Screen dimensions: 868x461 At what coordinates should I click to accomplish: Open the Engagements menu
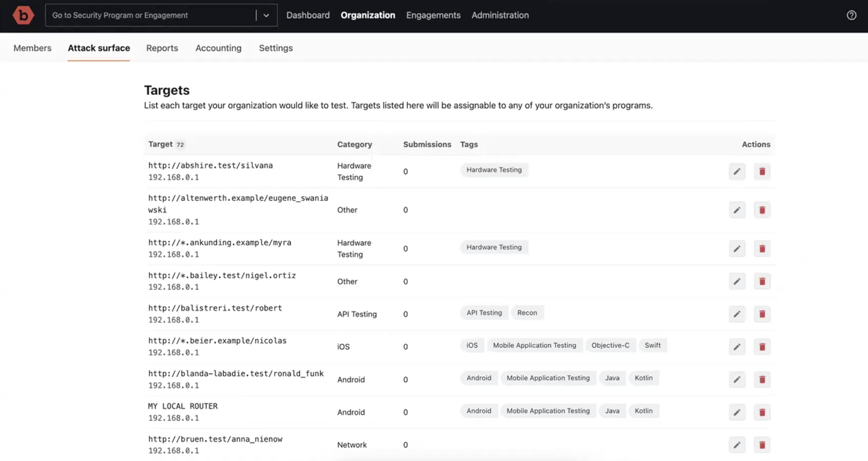[433, 15]
